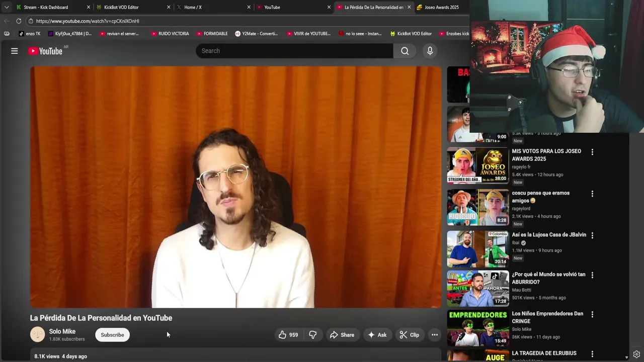The width and height of the screenshot is (644, 362).
Task: Switch to Joseo Awards 2025 tab
Action: click(441, 7)
